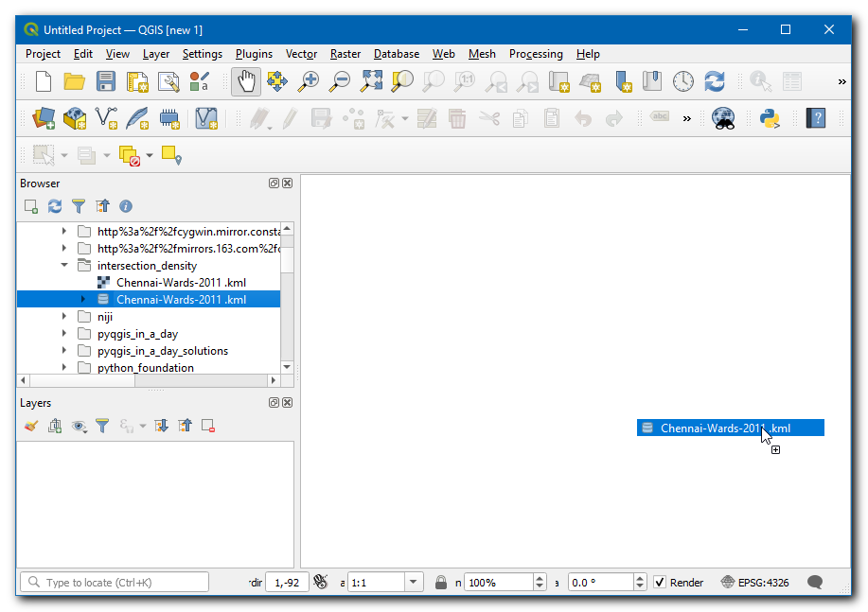Click the Zoom Full extent icon
Viewport: 868px width, 612px height.
pos(371,82)
